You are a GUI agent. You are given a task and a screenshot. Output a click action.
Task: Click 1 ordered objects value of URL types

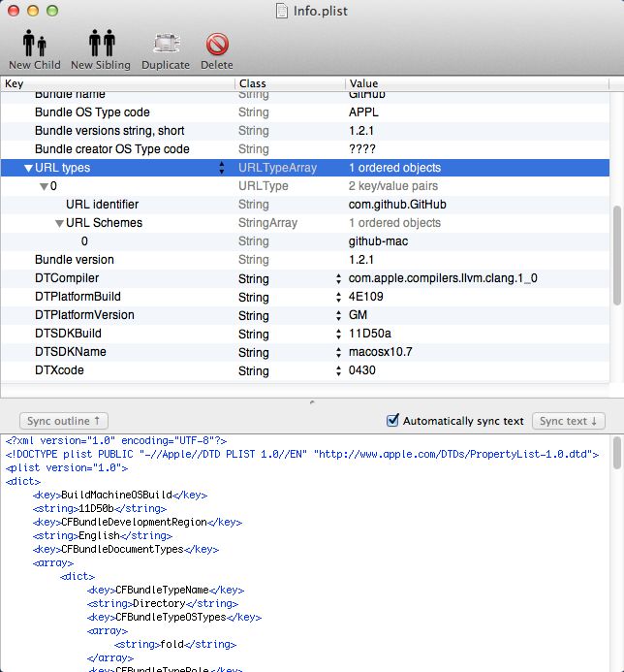click(394, 168)
